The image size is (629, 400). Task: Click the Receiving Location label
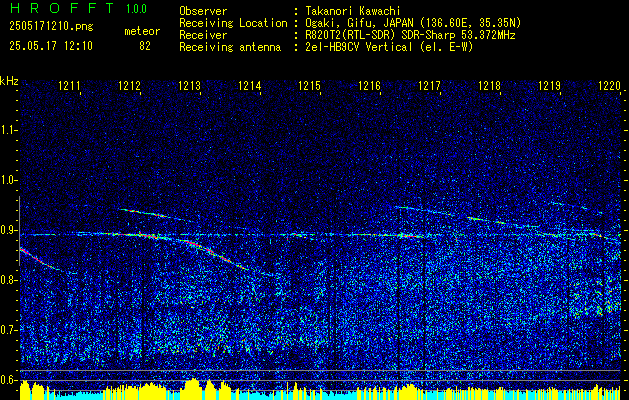[x=233, y=23]
